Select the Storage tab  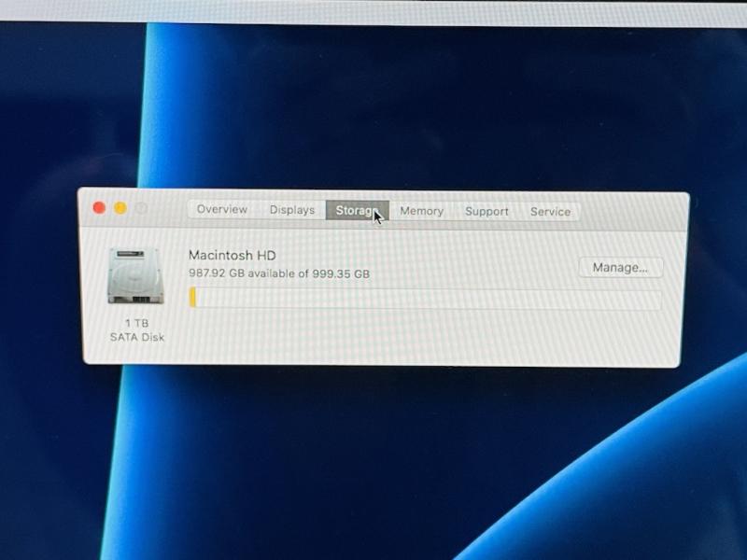coord(358,211)
